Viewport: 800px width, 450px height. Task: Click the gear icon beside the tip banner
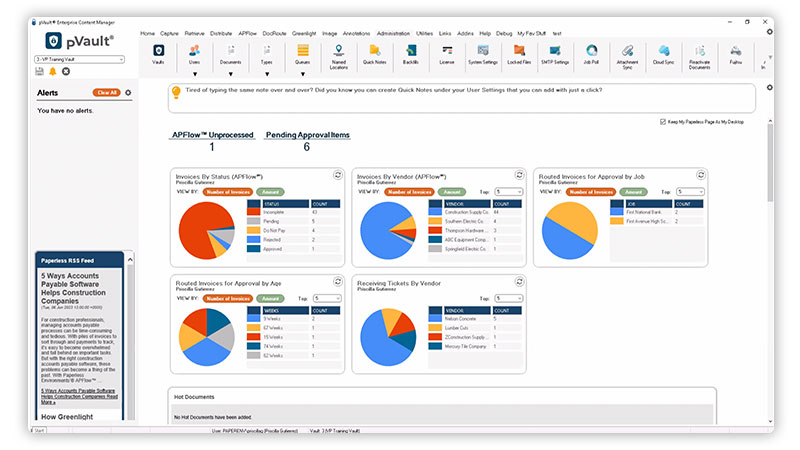click(x=769, y=88)
